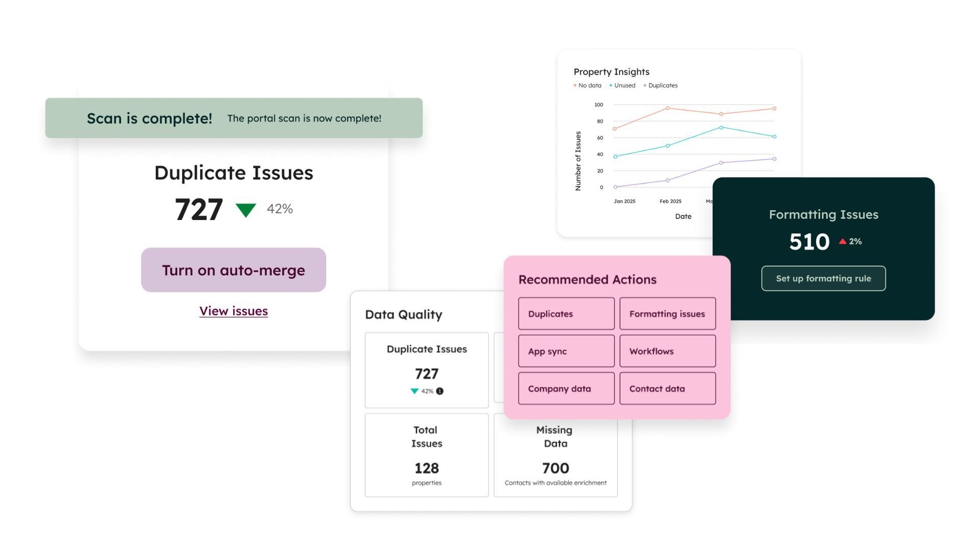Click 'Set up formatting rule'
This screenshot has height=551, width=980.
[x=823, y=278]
